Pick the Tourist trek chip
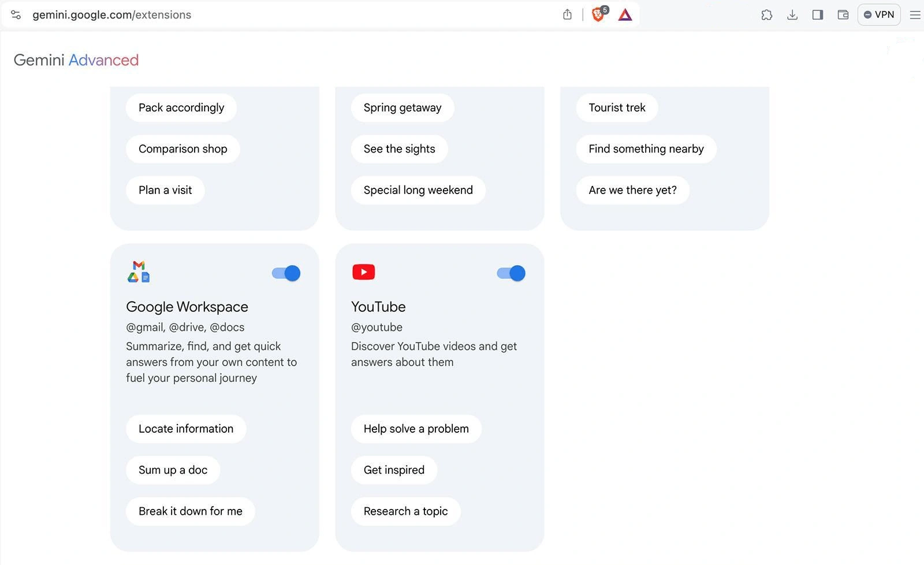924x565 pixels. click(x=617, y=108)
